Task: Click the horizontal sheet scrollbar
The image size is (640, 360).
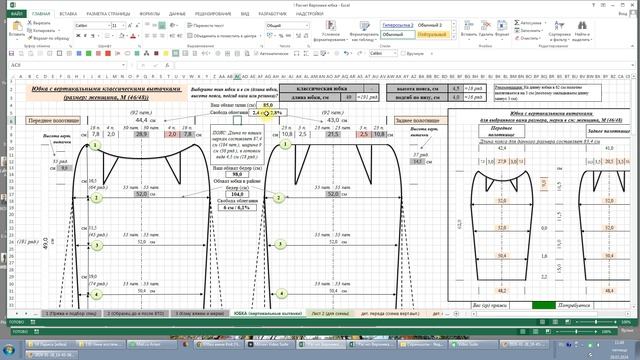Action: pyautogui.click(x=551, y=313)
